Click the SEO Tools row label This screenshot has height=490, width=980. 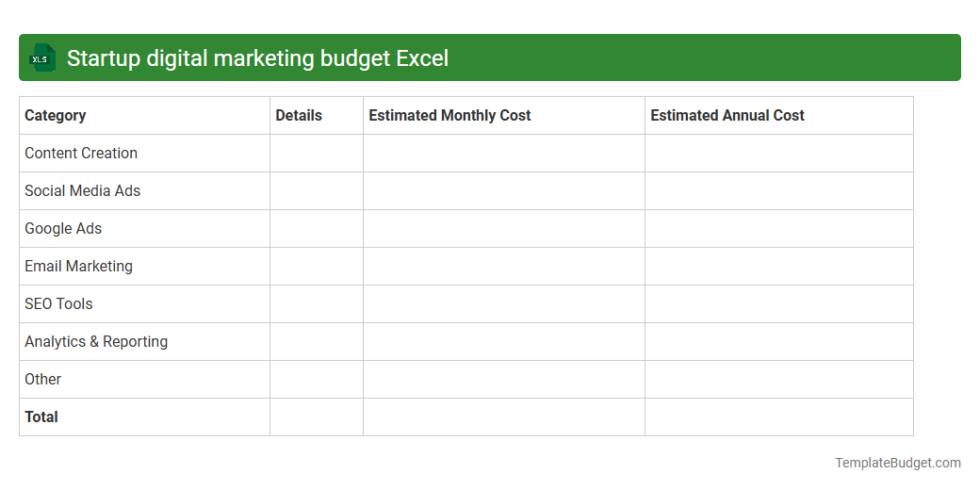coord(58,303)
